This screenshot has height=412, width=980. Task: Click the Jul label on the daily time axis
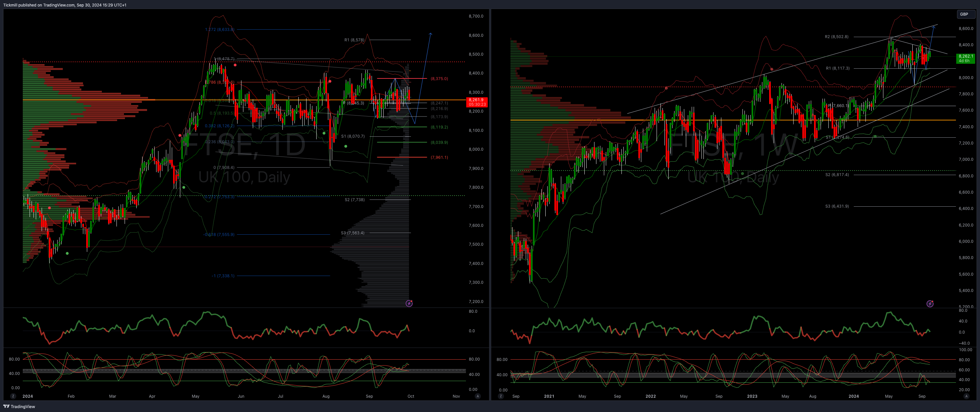coord(280,396)
